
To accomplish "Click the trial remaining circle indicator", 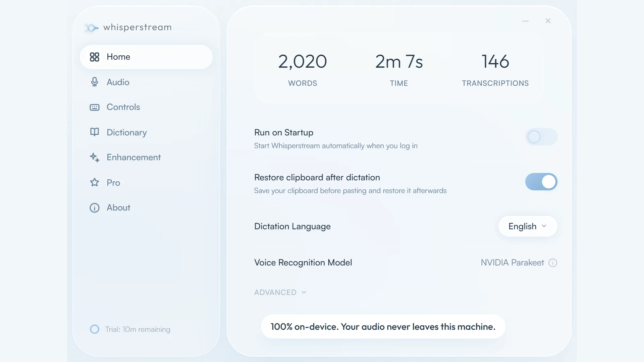I will tap(95, 329).
